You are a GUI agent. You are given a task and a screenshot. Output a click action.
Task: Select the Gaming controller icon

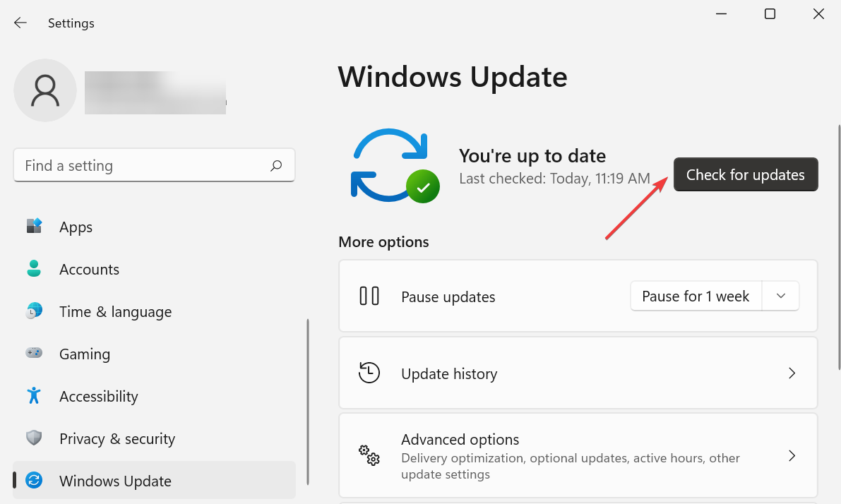(x=33, y=353)
